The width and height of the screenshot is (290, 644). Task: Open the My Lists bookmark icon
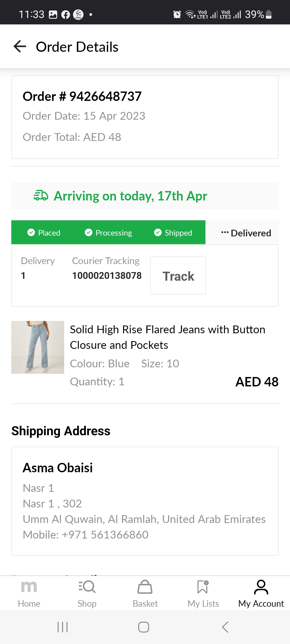203,587
